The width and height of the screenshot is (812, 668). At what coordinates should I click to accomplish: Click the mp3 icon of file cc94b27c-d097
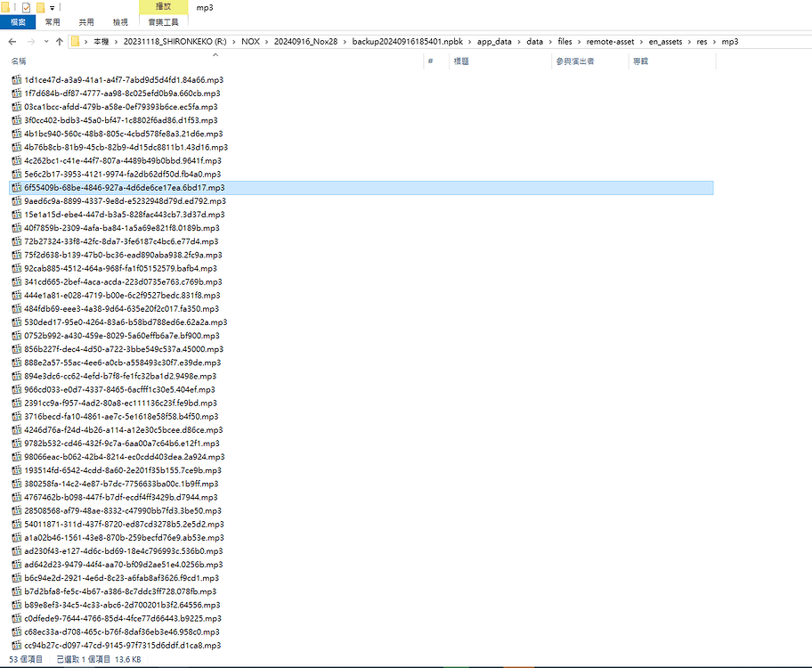click(17, 645)
